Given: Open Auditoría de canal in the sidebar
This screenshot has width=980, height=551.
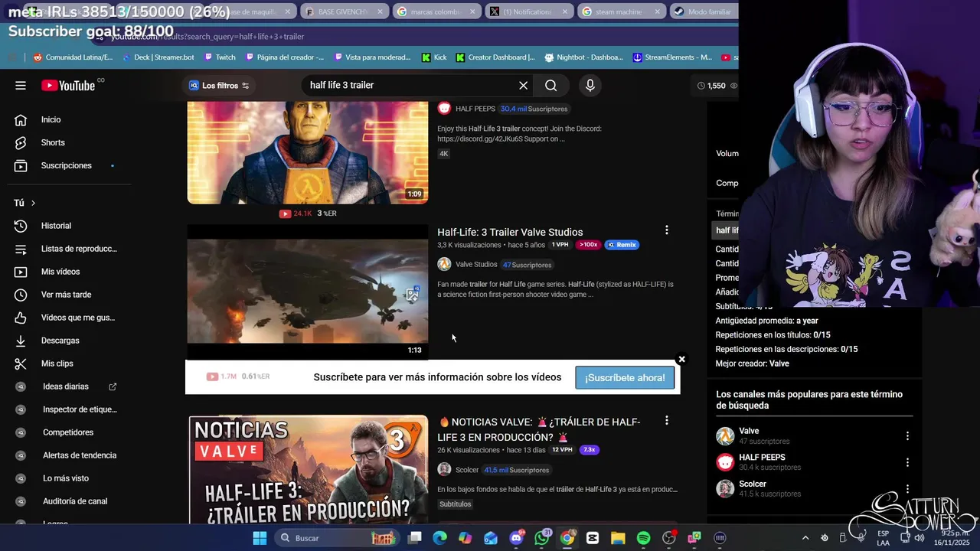Looking at the screenshot, I should (75, 501).
